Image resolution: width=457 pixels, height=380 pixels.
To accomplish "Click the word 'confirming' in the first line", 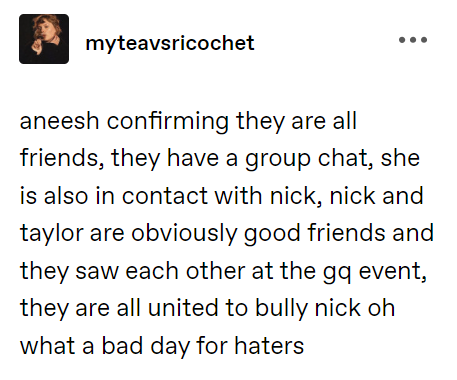I will pos(168,121).
